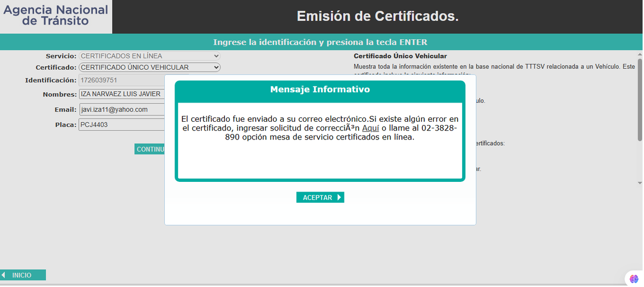The height and width of the screenshot is (287, 644).
Task: Click the scroll-down arrow of the description scrollbar
Action: (640, 183)
